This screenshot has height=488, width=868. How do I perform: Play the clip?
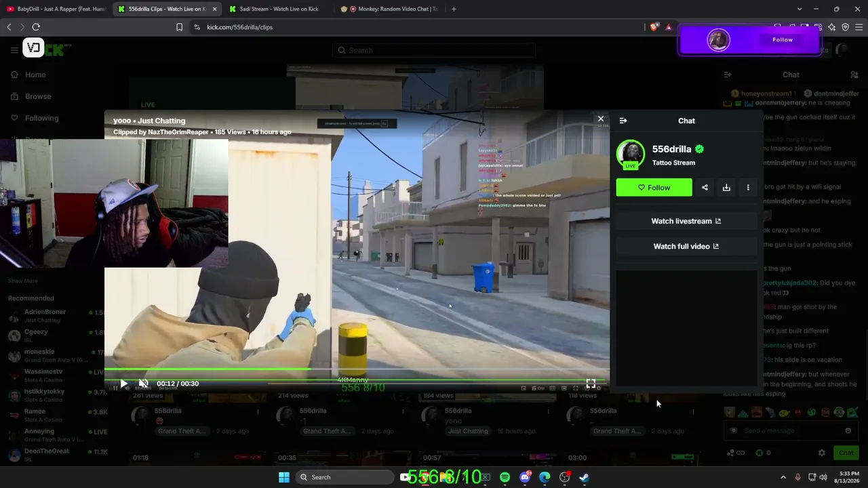(x=123, y=384)
